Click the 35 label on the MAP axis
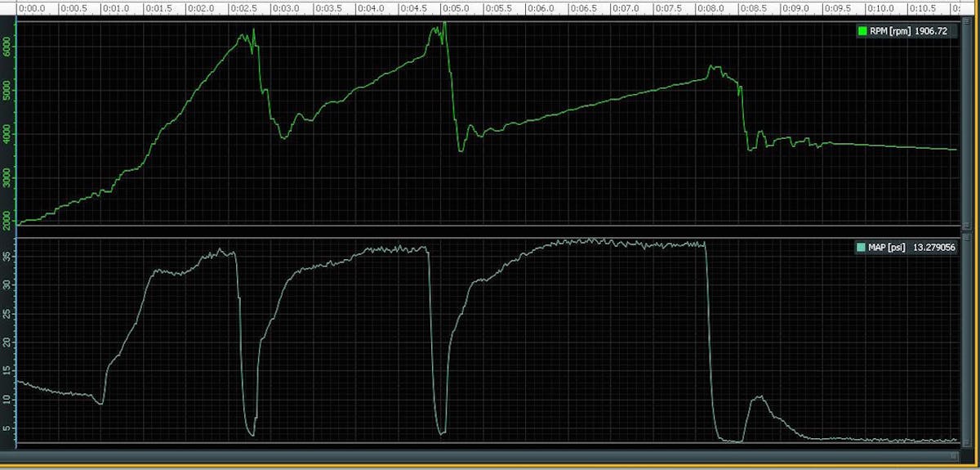The width and height of the screenshot is (980, 470). 8,256
